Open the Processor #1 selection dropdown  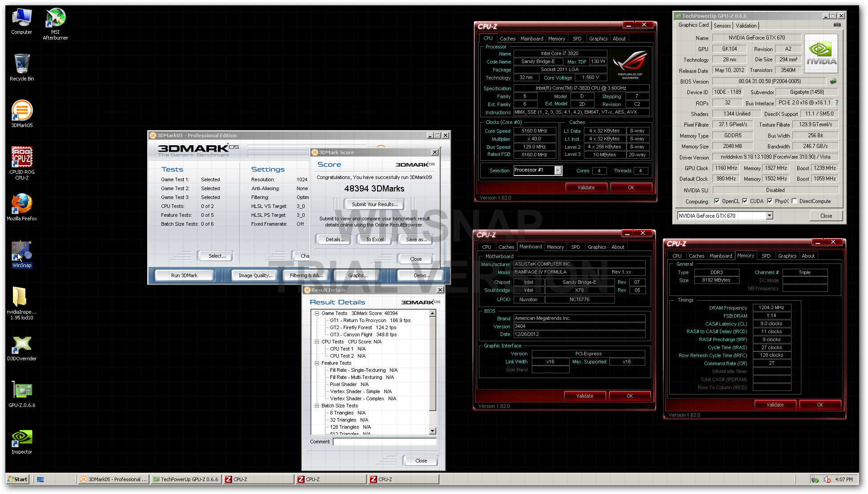[x=558, y=170]
